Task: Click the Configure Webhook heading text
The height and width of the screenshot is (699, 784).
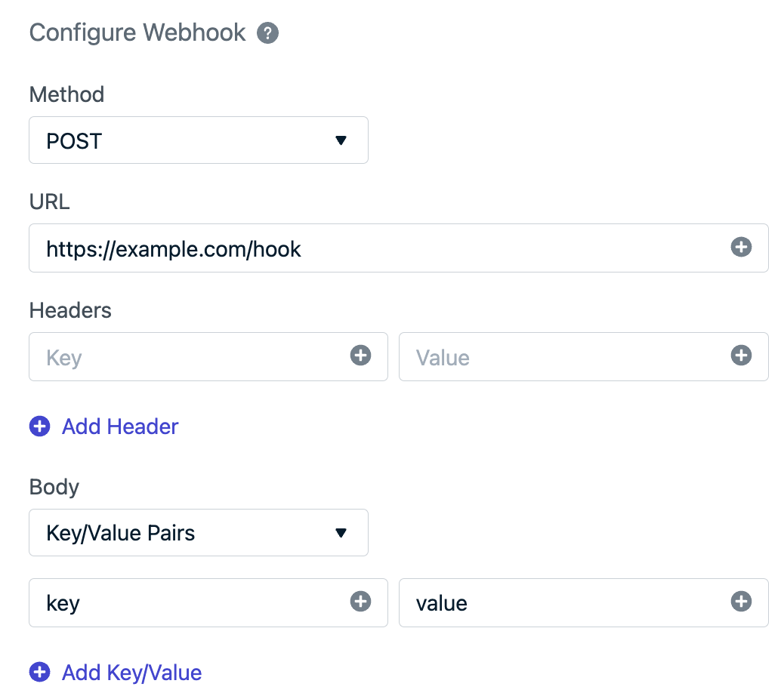Action: tap(137, 33)
